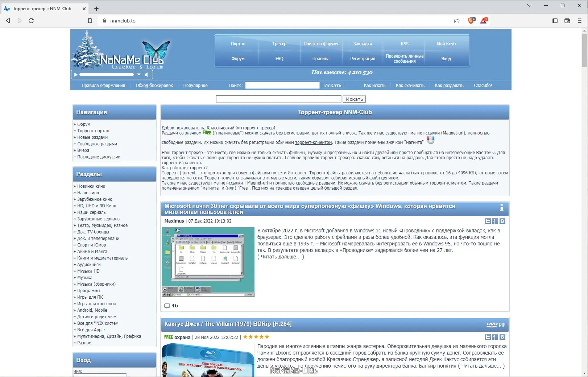
Task: Share Кактус Джек post on VKontakte
Action: click(502, 337)
